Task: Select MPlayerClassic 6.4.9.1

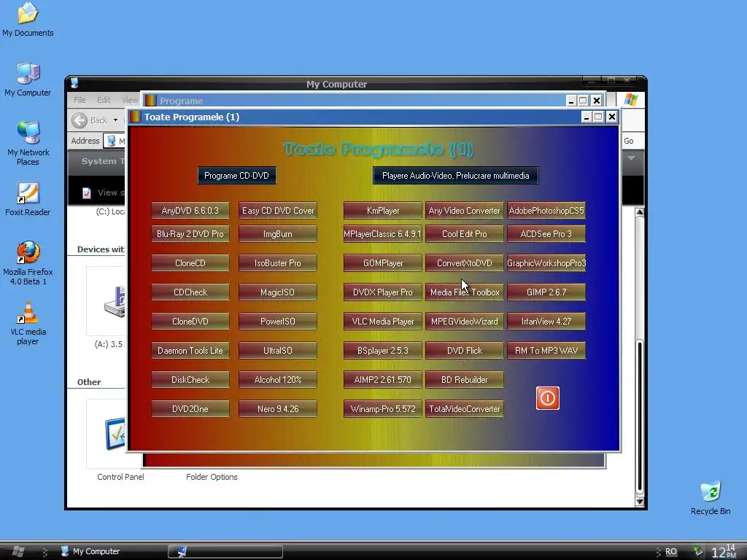Action: (x=382, y=234)
